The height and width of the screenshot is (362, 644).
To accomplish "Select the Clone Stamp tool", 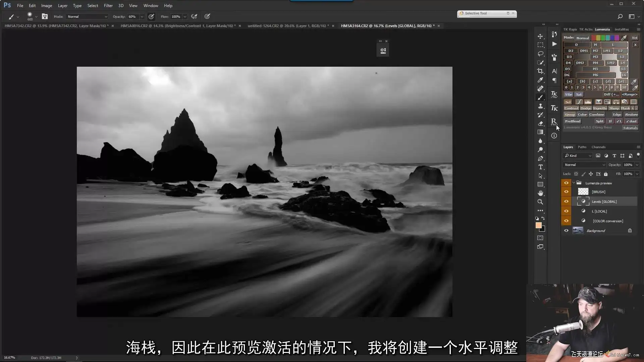I will tap(540, 106).
